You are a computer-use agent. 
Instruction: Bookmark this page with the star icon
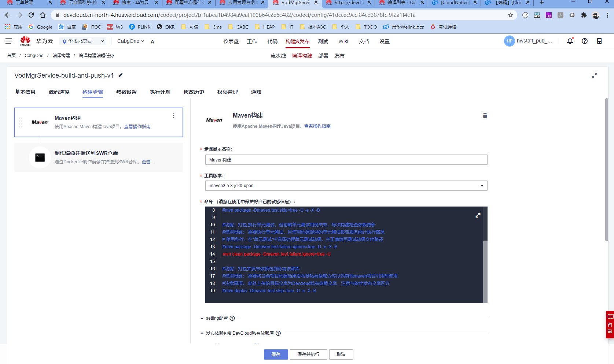tap(511, 15)
